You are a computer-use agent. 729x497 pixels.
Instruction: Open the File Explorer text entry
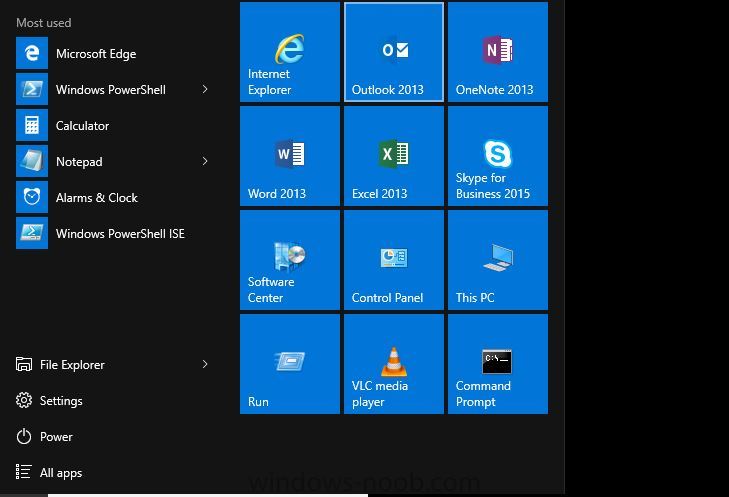pyautogui.click(x=72, y=365)
